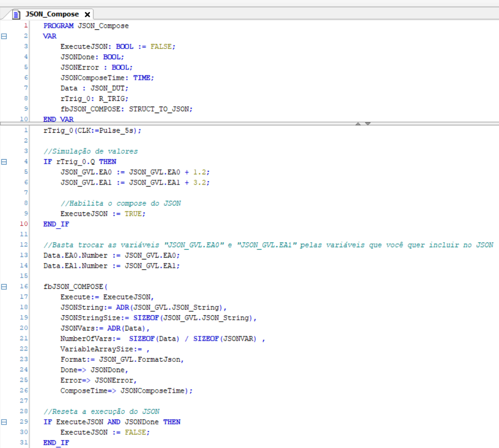Click the horizontal pane splitter bar
The width and height of the screenshot is (499, 448).
click(196, 123)
